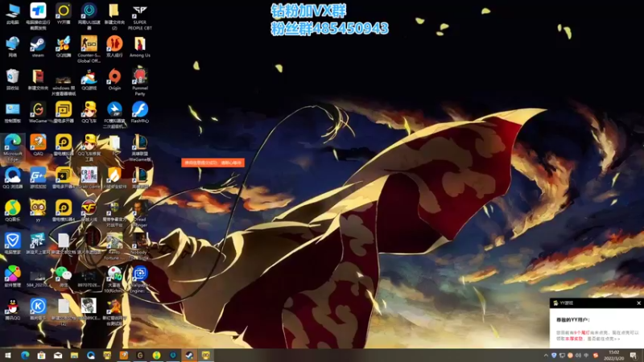
Task: Open the Among Us desktop icon
Action: [x=139, y=47]
